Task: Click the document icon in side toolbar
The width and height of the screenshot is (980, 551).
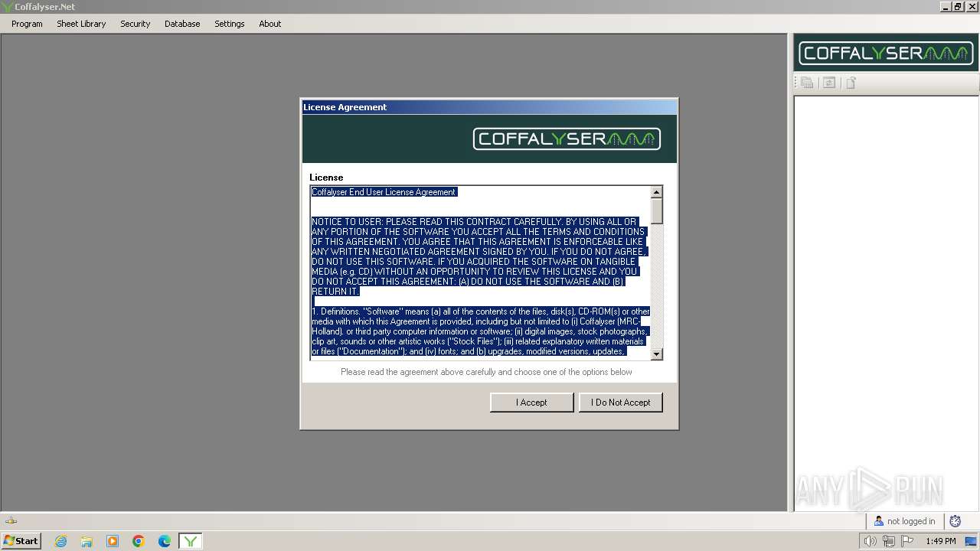Action: 851,83
